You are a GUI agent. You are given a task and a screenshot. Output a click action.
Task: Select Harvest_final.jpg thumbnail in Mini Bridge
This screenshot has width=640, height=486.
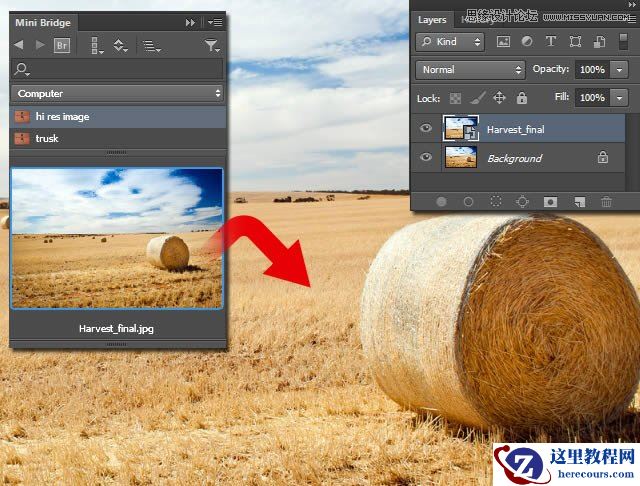(117, 238)
